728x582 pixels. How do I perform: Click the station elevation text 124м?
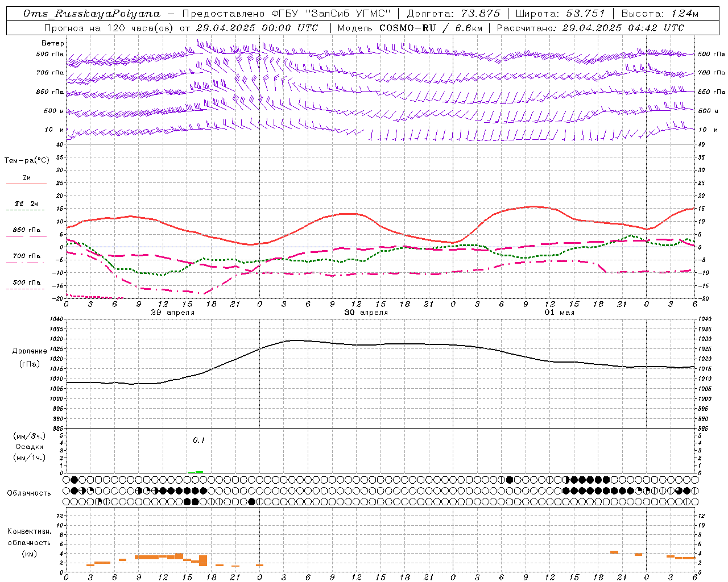(x=684, y=14)
